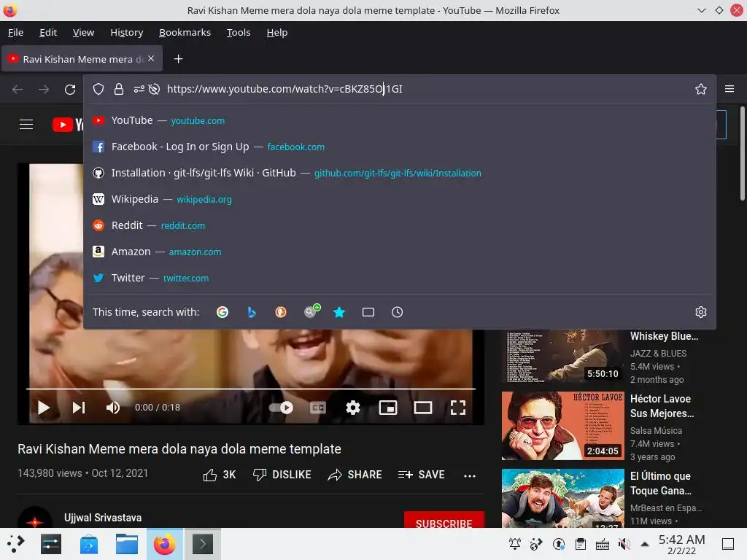The height and width of the screenshot is (560, 747).
Task: Select the git-lfs Installation GitHub suggestion
Action: coord(399,173)
